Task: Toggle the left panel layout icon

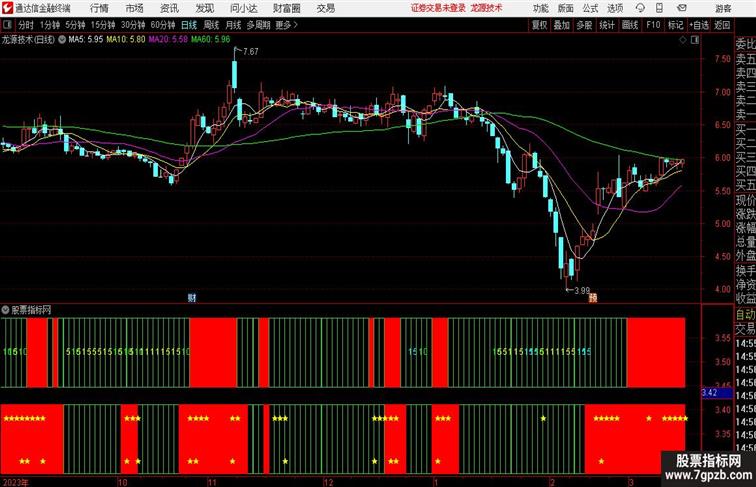Action: point(7,25)
